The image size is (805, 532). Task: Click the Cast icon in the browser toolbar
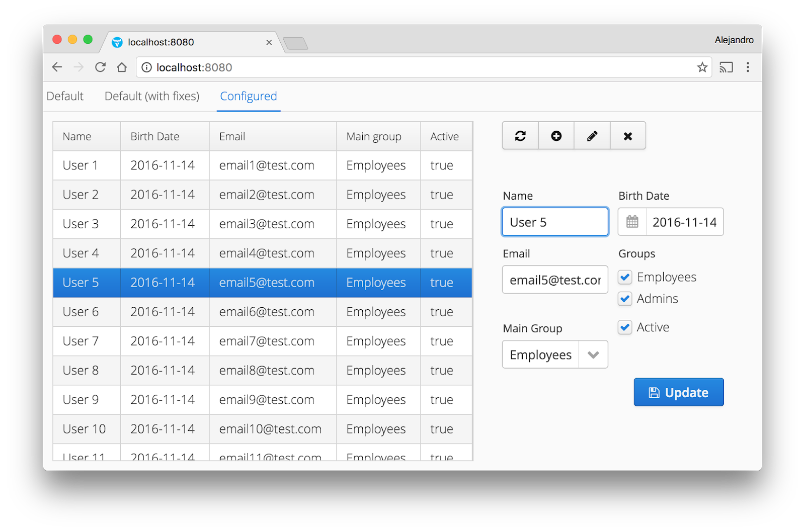[726, 67]
